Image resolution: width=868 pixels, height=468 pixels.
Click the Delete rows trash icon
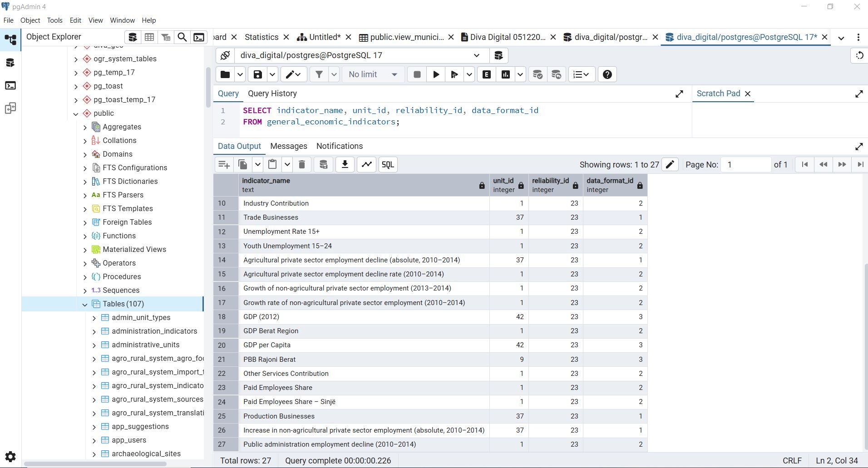click(302, 164)
